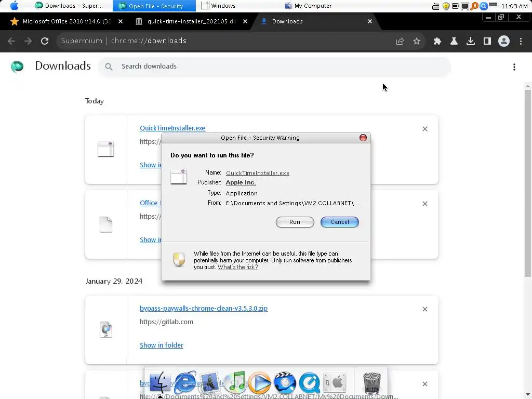Launch QuickTime Player from the dock
This screenshot has height=399, width=532.
pos(309,383)
